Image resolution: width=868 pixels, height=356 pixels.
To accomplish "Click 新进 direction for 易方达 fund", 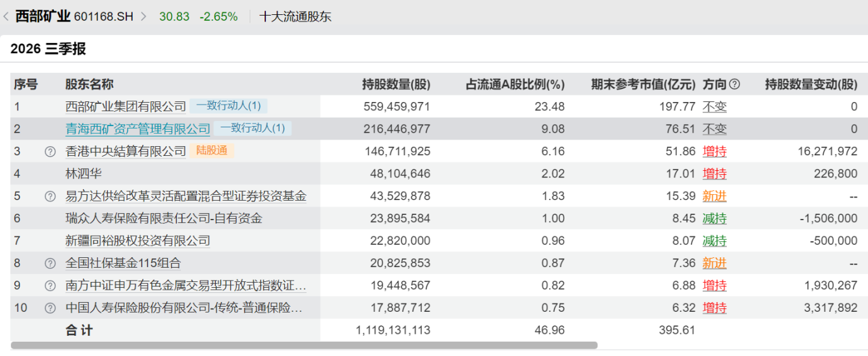I will 715,196.
